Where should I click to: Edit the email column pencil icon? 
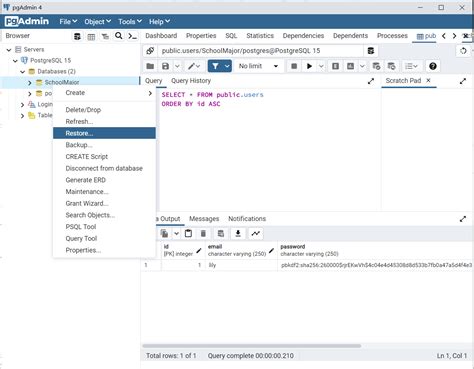pyautogui.click(x=271, y=250)
